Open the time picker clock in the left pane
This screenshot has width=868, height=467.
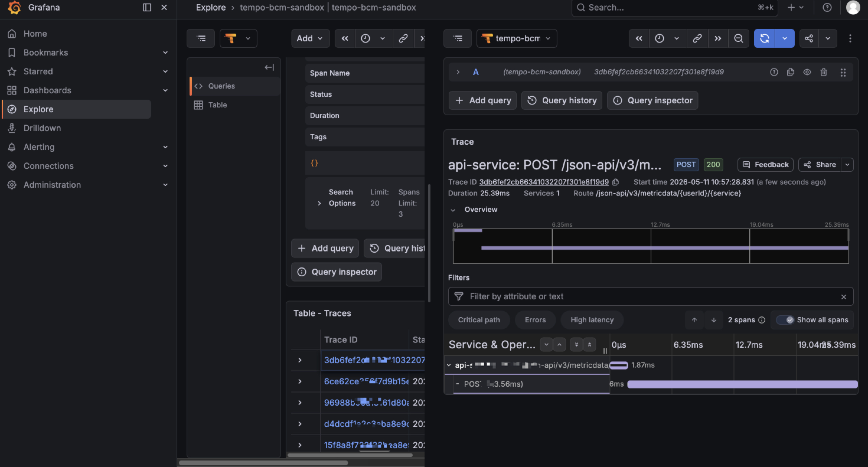tap(366, 38)
